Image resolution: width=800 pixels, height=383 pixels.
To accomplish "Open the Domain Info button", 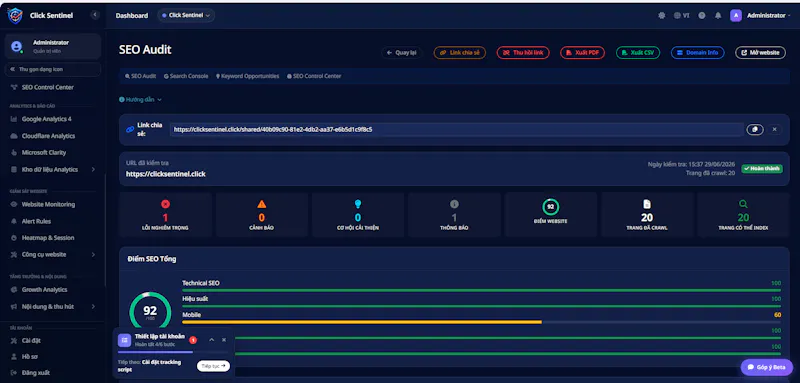I will point(697,53).
